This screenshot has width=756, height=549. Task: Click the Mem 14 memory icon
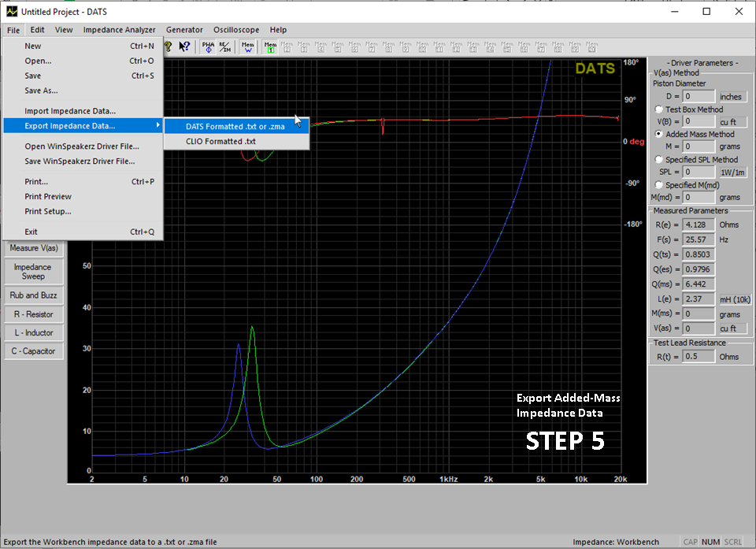point(491,46)
